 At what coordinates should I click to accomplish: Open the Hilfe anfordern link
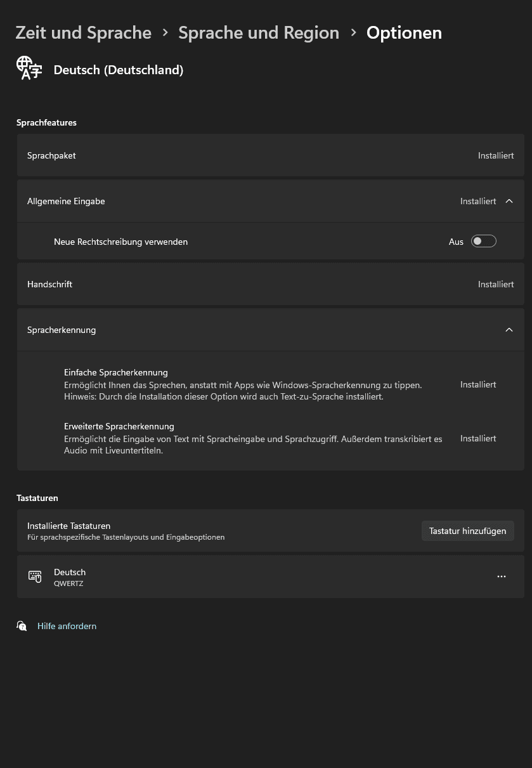click(67, 626)
